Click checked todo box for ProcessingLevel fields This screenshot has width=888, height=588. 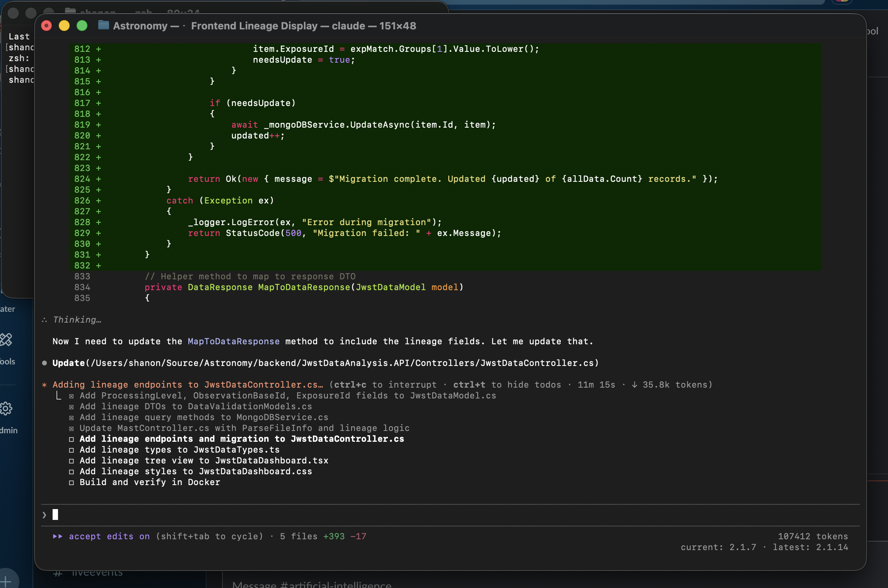[x=71, y=396]
